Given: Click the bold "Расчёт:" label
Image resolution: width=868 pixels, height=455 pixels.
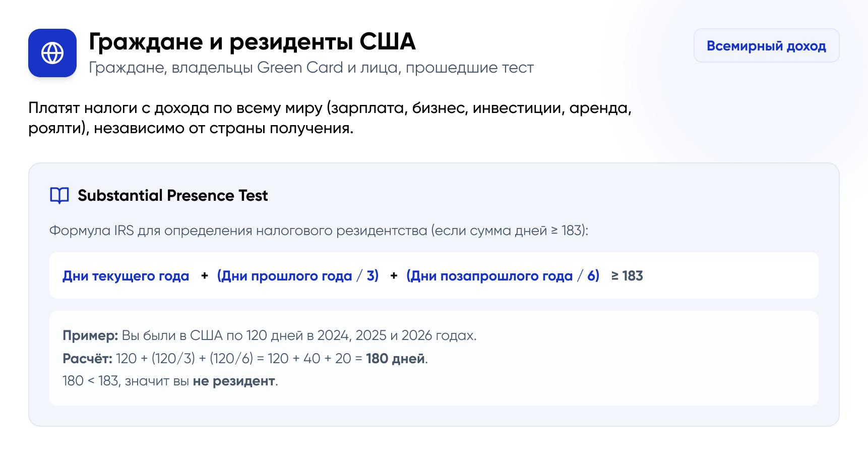Looking at the screenshot, I should click(x=87, y=359).
